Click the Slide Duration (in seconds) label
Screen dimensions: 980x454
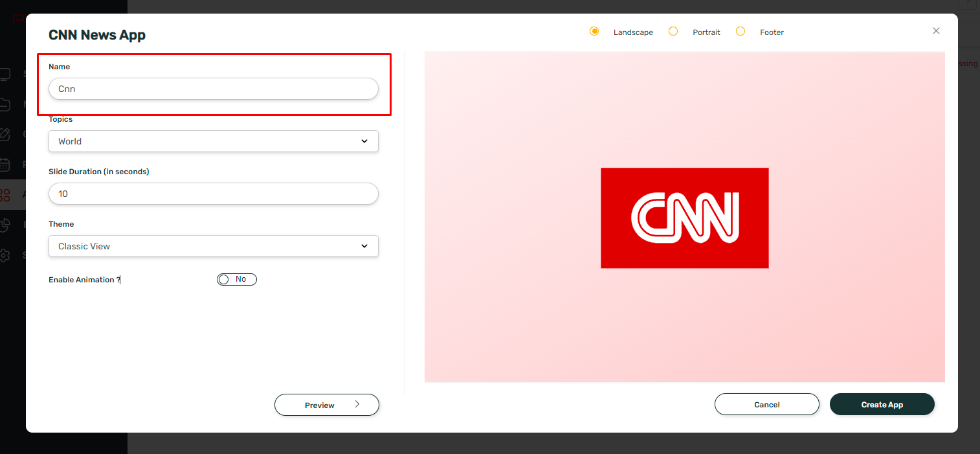coord(99,172)
